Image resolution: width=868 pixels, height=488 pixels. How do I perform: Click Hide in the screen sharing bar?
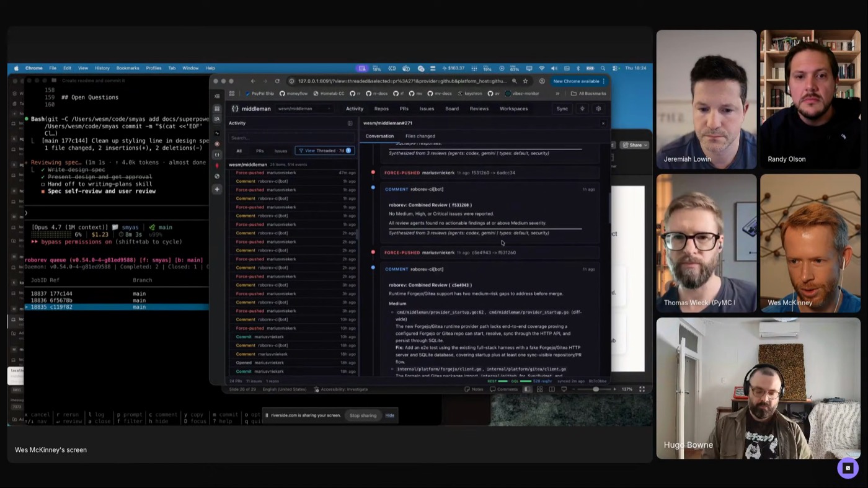tap(390, 415)
